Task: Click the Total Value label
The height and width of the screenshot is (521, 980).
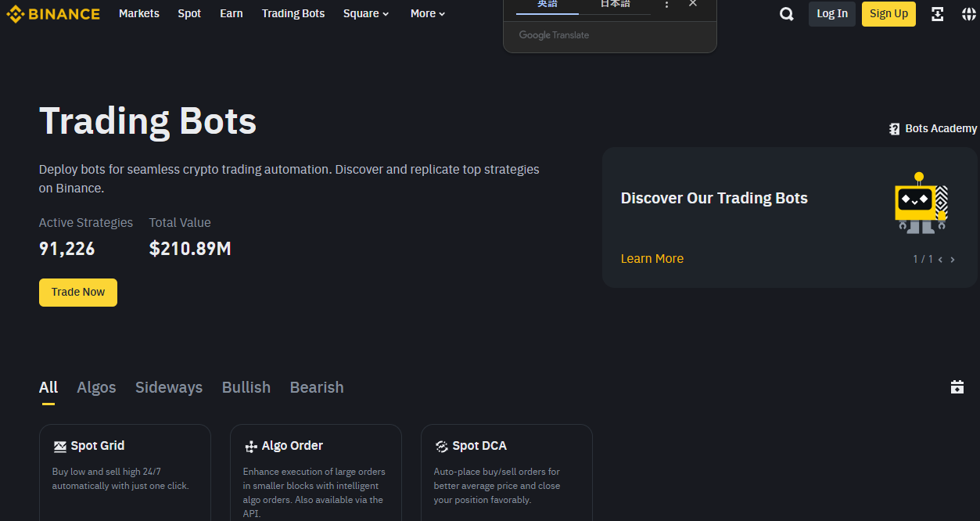Action: [x=180, y=223]
